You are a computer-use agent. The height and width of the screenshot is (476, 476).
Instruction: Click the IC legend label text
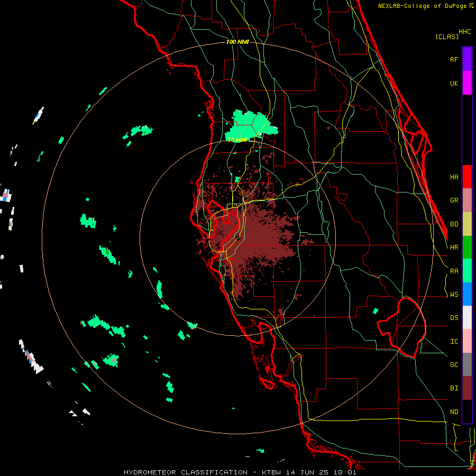click(x=454, y=342)
